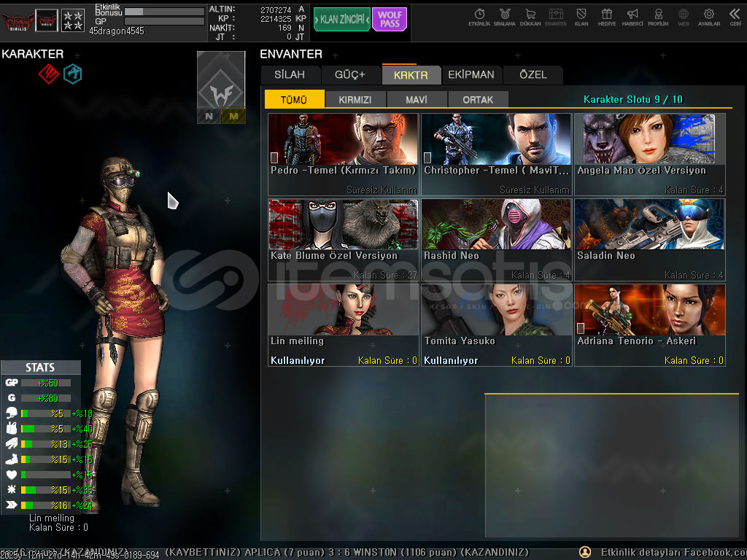Viewport: 747px width, 560px height.
Task: Open the Hediye gift icon
Action: [606, 17]
